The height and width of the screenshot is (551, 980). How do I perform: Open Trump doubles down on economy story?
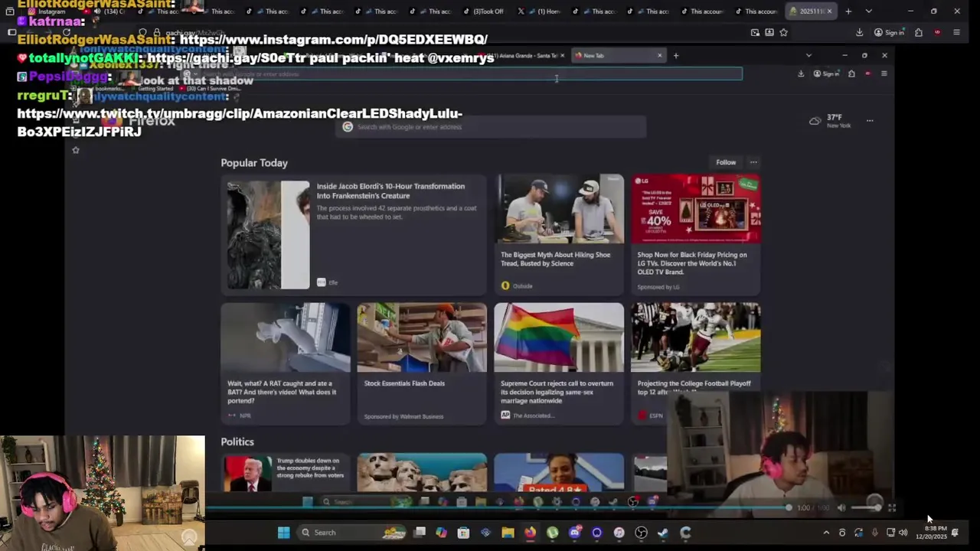pos(286,473)
